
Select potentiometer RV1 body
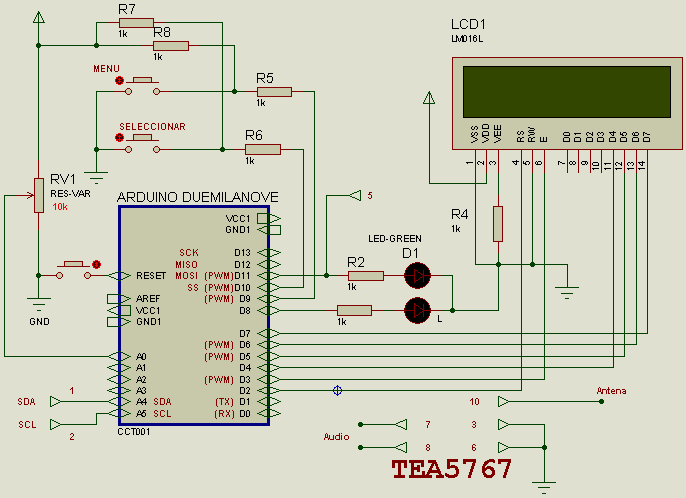pos(39,195)
